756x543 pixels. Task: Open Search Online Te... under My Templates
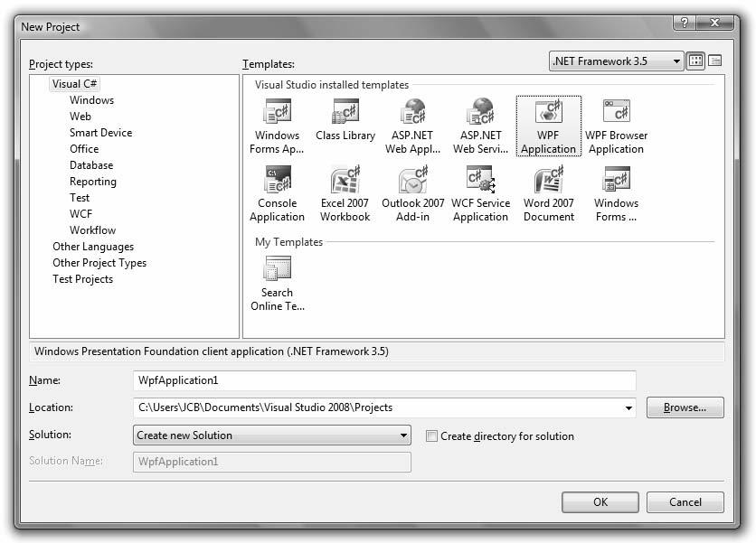click(278, 284)
